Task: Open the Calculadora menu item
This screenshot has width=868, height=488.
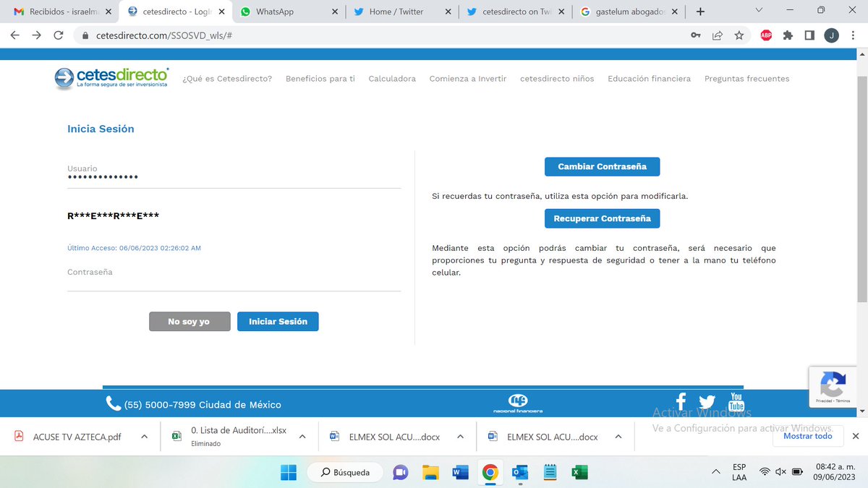Action: 392,78
